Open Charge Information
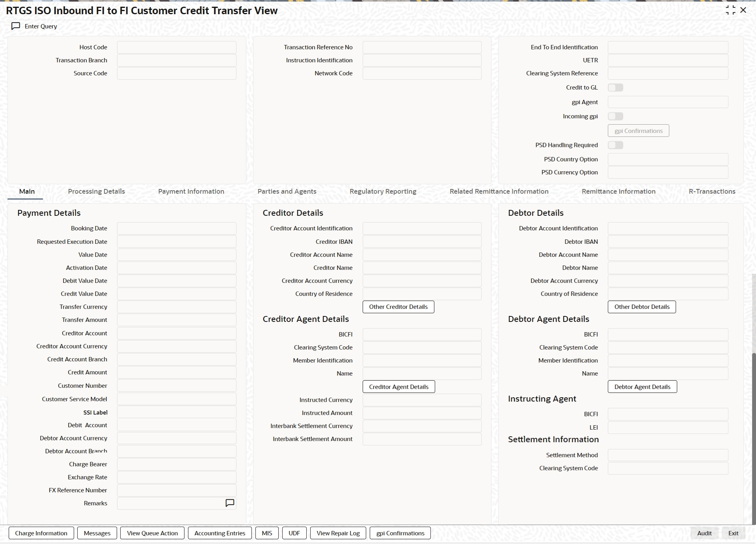 point(41,533)
